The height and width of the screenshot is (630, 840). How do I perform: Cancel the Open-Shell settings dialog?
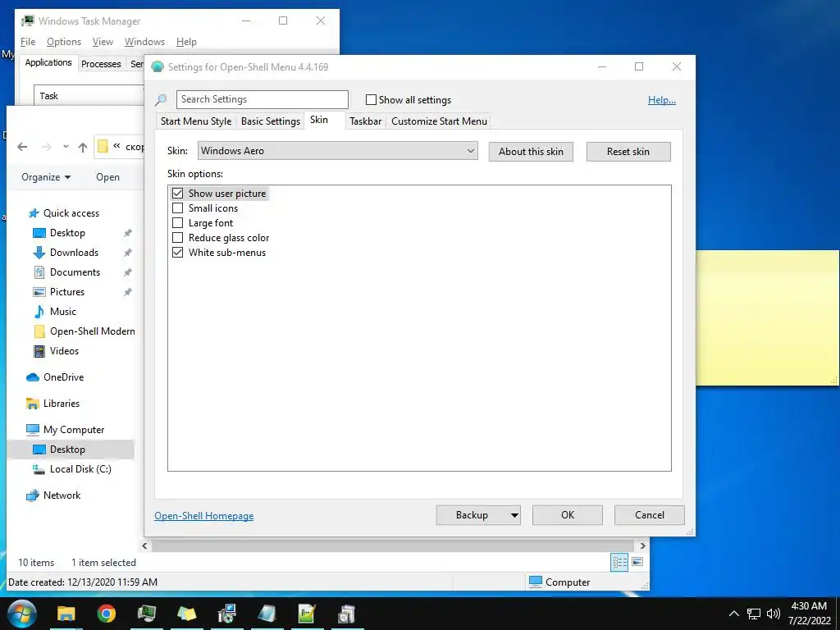coord(650,515)
